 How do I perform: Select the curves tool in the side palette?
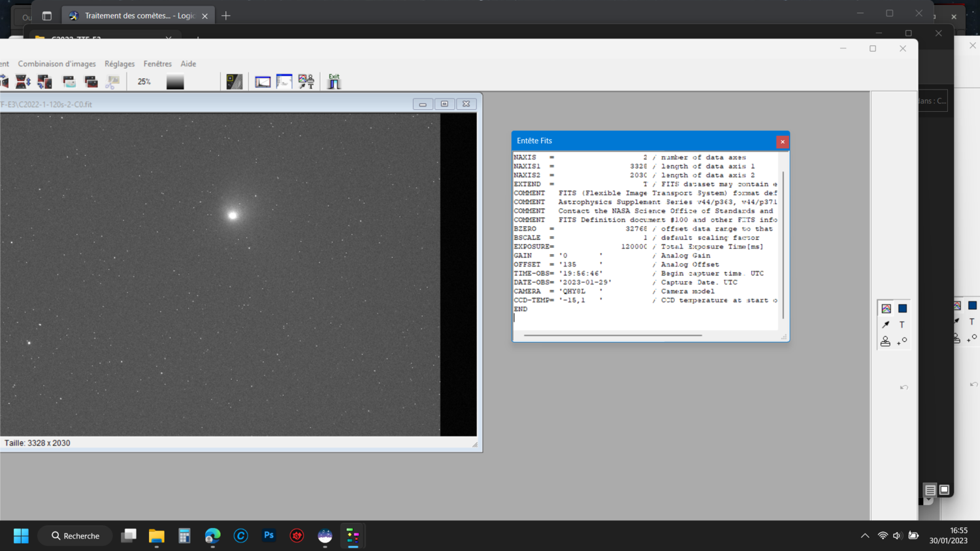pyautogui.click(x=886, y=309)
